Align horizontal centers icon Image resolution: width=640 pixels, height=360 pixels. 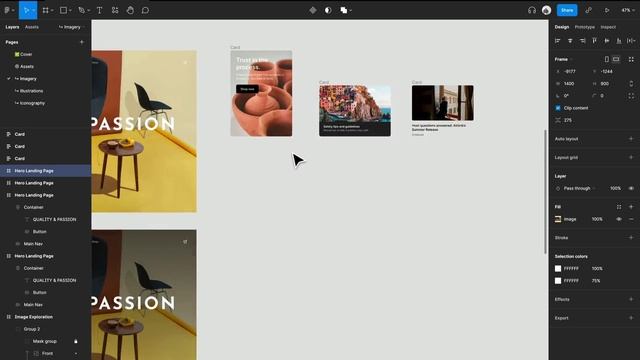[570, 40]
